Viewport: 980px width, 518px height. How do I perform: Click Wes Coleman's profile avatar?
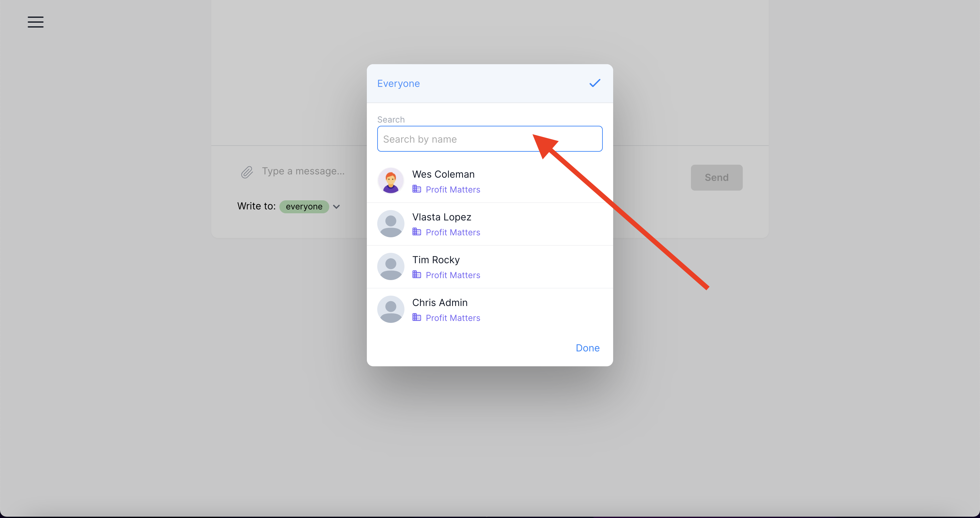(x=391, y=181)
